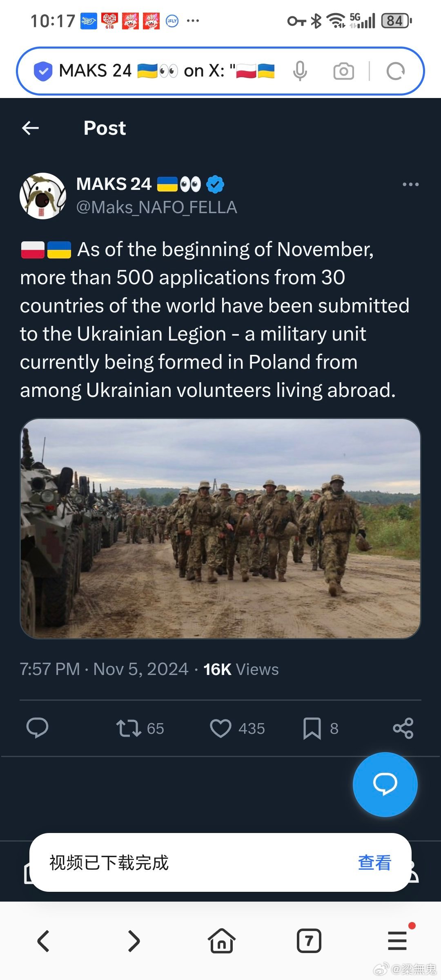Tap the reply comment bubble icon
The image size is (441, 980).
(37, 728)
